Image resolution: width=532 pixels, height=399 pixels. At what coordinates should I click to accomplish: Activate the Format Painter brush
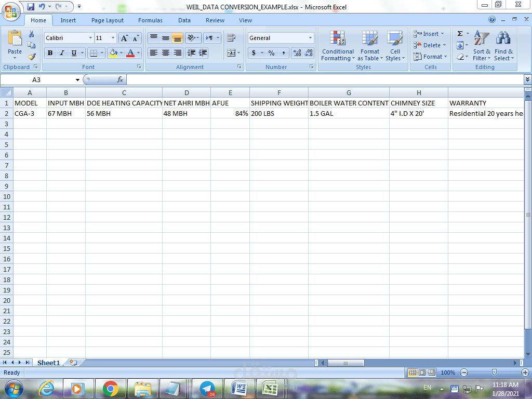click(32, 56)
